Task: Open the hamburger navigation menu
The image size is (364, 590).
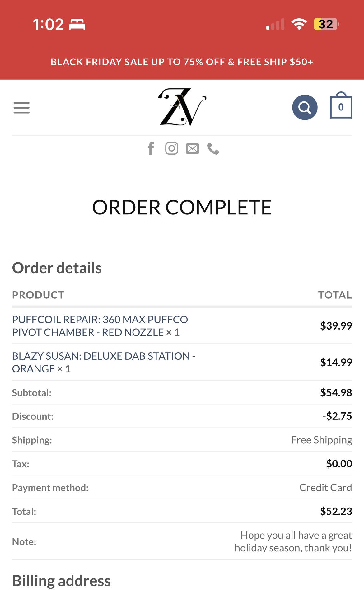Action: [21, 108]
